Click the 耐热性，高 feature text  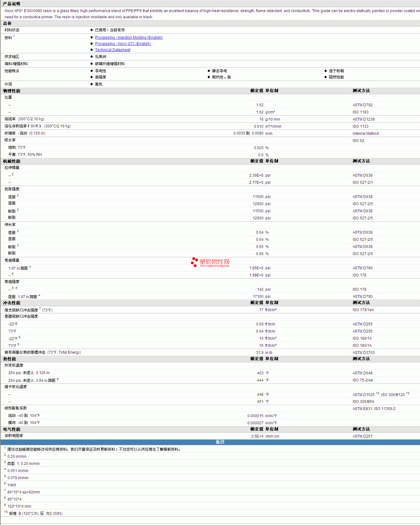pyautogui.click(x=221, y=77)
